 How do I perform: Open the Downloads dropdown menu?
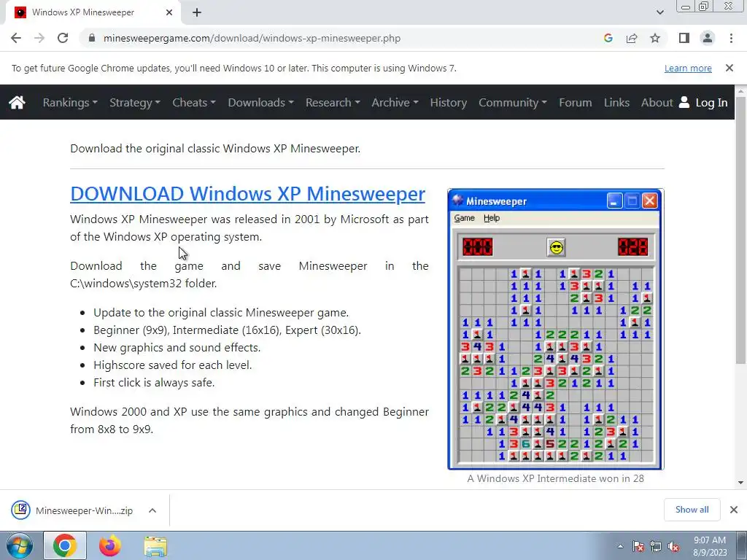[260, 102]
